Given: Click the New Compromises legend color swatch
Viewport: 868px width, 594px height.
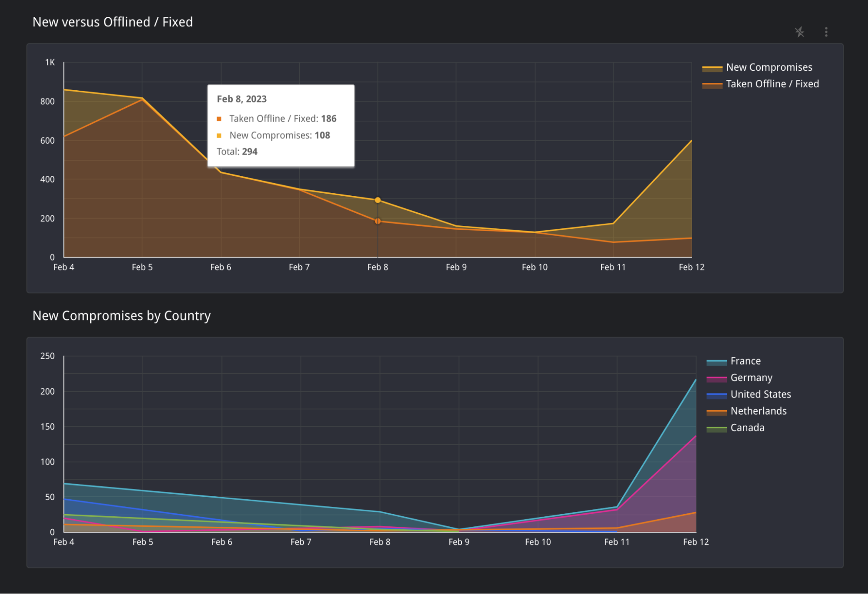Looking at the screenshot, I should [712, 68].
